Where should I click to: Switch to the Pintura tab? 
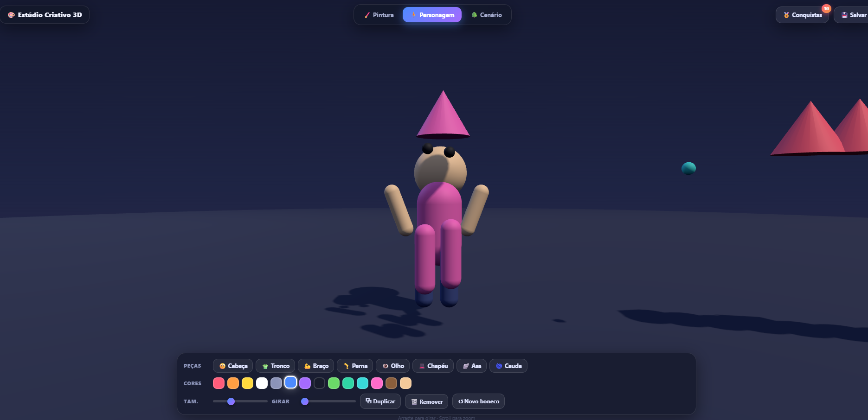(x=379, y=15)
